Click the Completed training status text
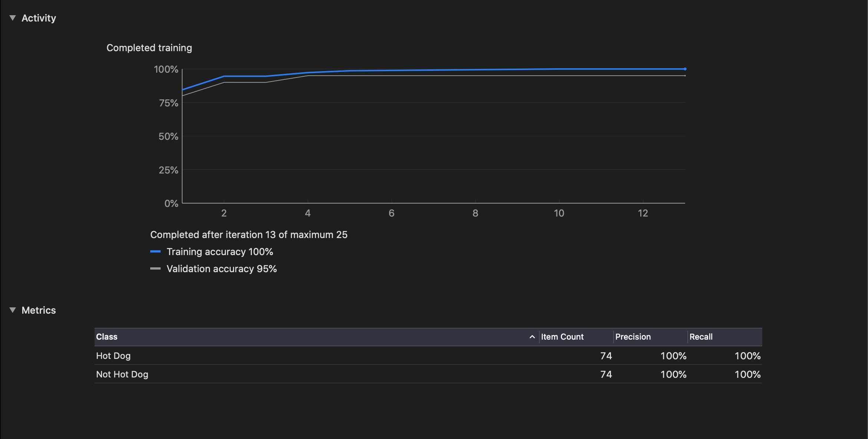Screen dimensions: 868x439 149,48
